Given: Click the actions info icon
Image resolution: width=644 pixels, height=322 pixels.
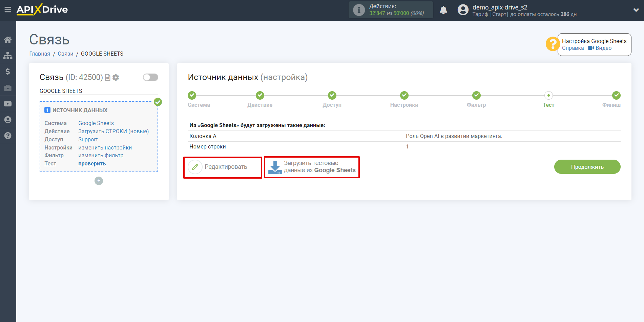Looking at the screenshot, I should (x=359, y=10).
